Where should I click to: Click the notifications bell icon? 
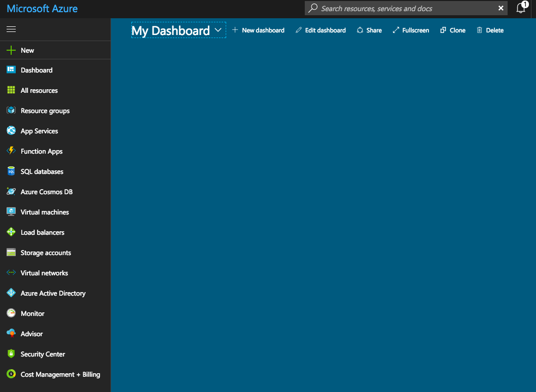coord(521,8)
